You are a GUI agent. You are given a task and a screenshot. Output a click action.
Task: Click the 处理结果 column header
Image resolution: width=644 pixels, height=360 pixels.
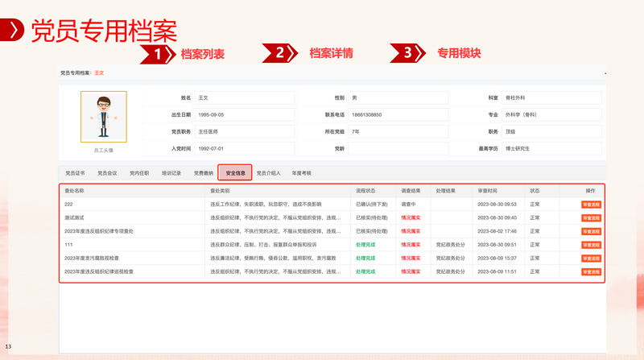pos(446,191)
